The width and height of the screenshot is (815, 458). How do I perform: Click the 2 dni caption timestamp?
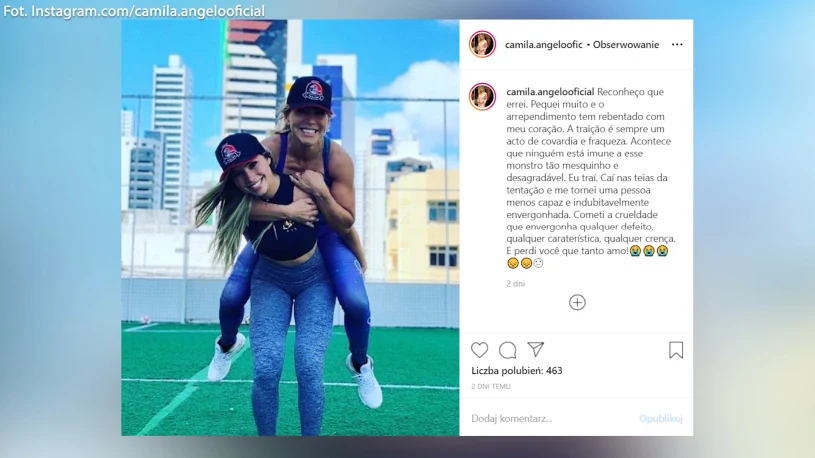point(516,284)
